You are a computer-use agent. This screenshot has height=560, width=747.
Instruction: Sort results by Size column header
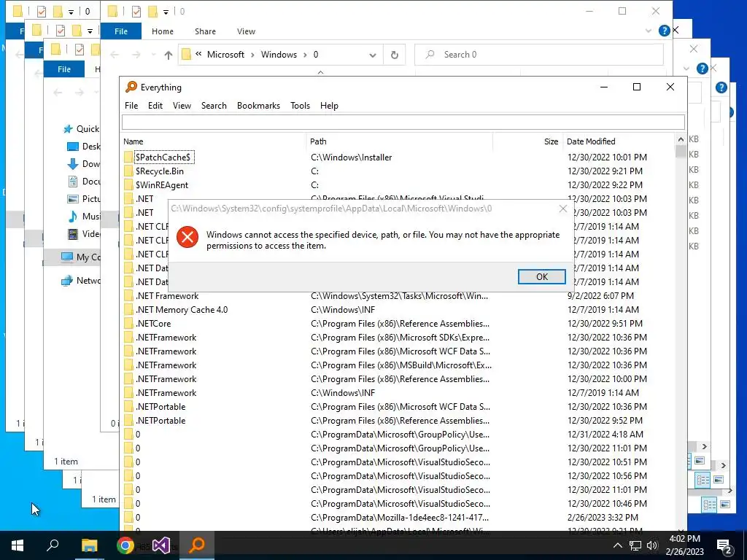528,141
